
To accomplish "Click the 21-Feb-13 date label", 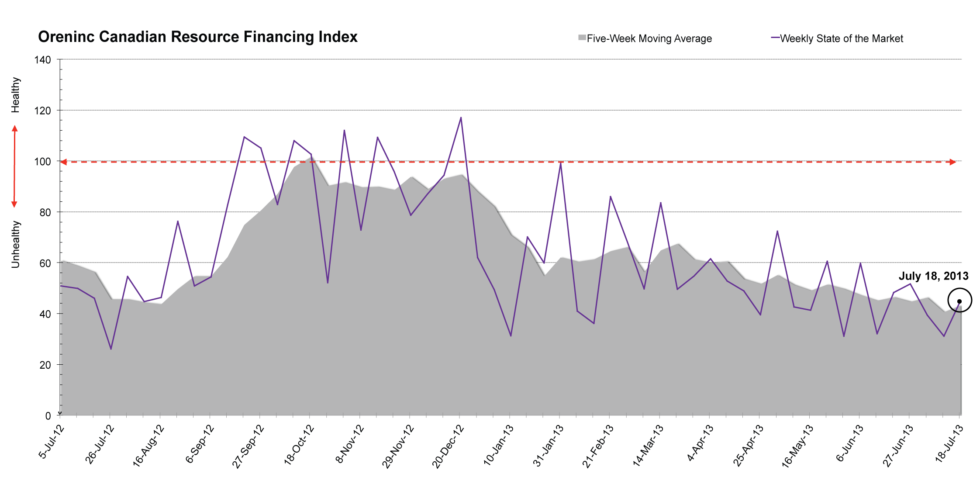I will click(598, 446).
